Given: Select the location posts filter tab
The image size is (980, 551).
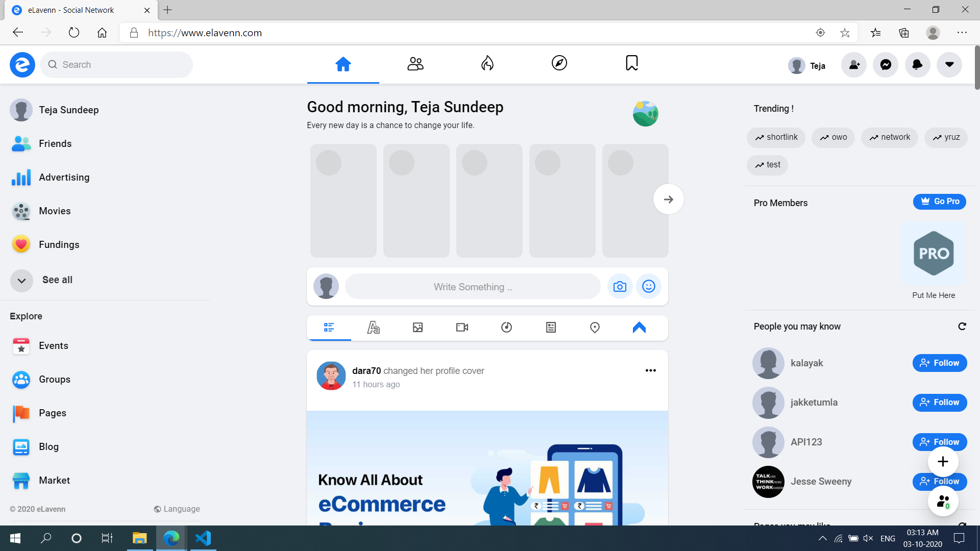Looking at the screenshot, I should pos(595,328).
